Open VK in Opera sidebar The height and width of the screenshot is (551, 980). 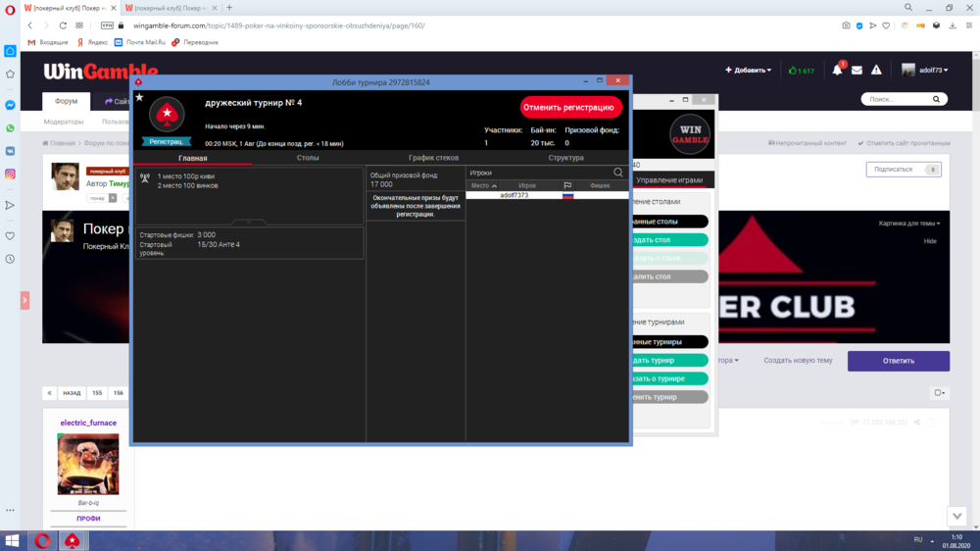[10, 151]
